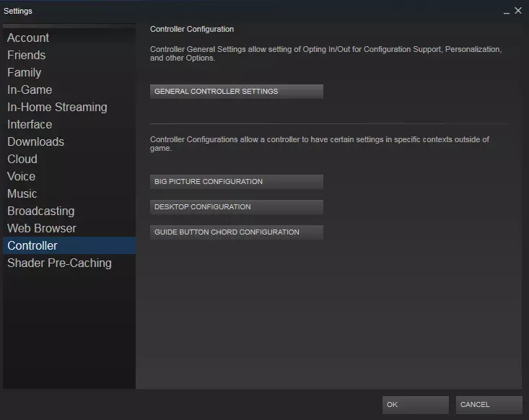Image resolution: width=529 pixels, height=420 pixels.
Task: Open Web Browser settings
Action: tap(69, 228)
